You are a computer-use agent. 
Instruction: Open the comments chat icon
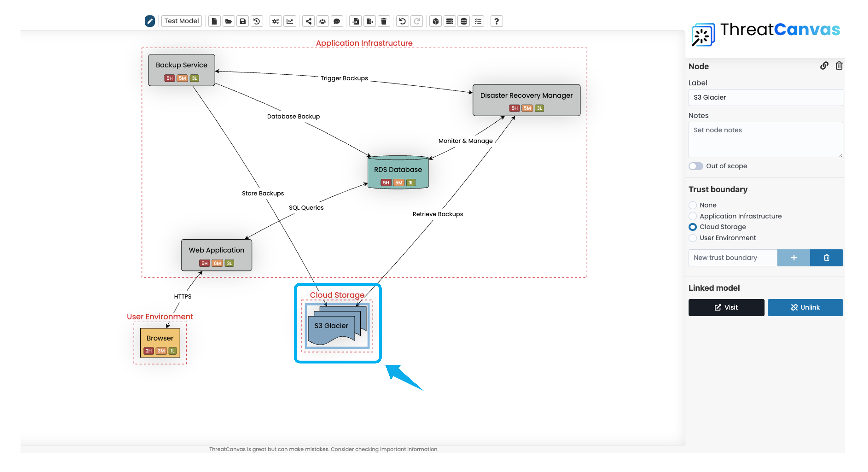[x=337, y=21]
